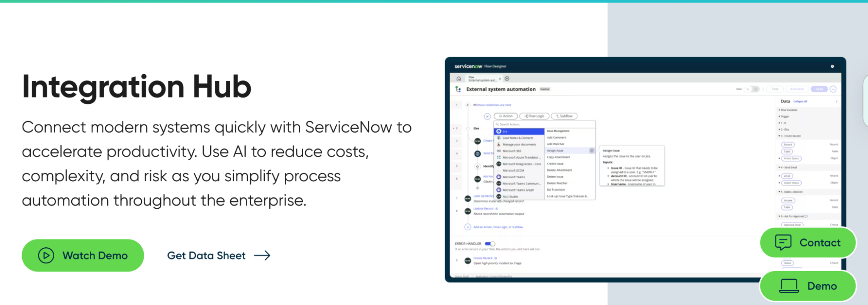
Task: Click the home icon in Flow Designer
Action: pyautogui.click(x=459, y=79)
